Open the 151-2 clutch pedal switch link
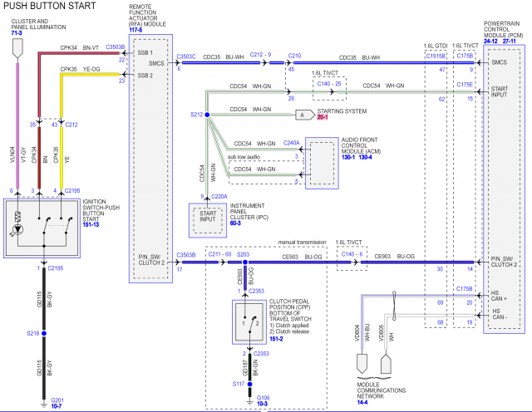 click(276, 339)
